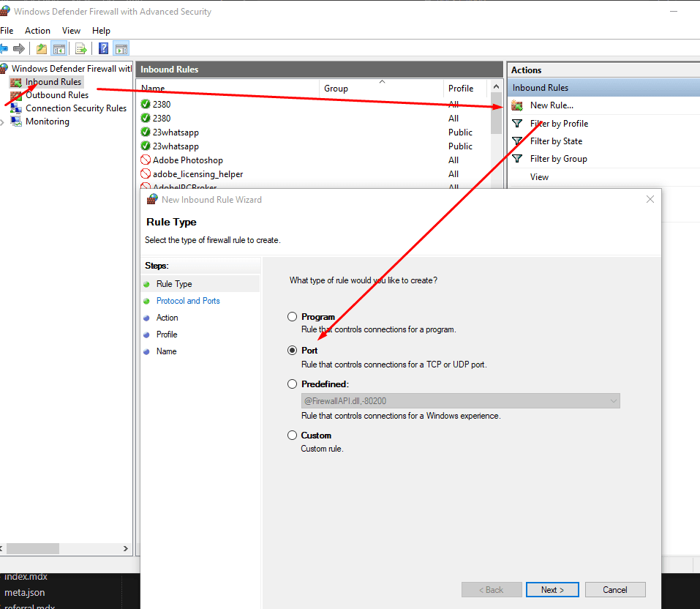Click the New Rule icon in Actions
This screenshot has width=700, height=609.
point(517,105)
